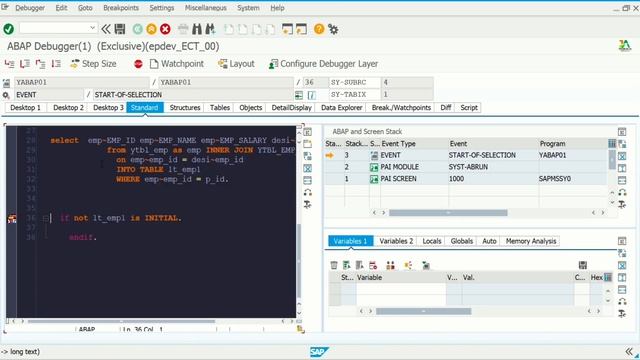640x360 pixels.
Task: Click the Save floppy disk icon
Action: (x=120, y=29)
